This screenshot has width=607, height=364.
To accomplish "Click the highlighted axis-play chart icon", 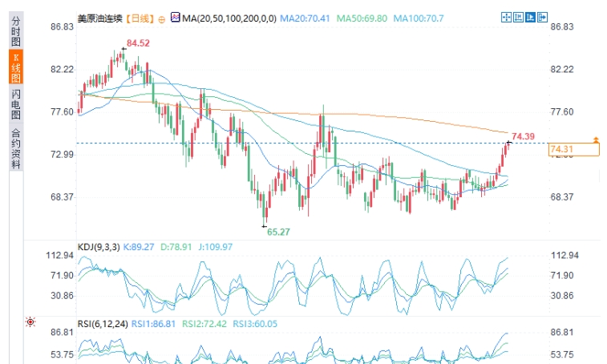I will pyautogui.click(x=530, y=17).
